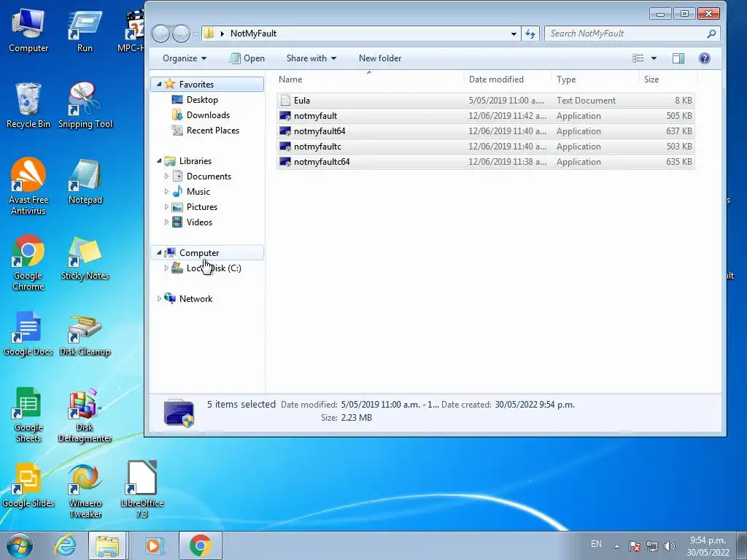
Task: Expand the Videos library node
Action: (166, 222)
